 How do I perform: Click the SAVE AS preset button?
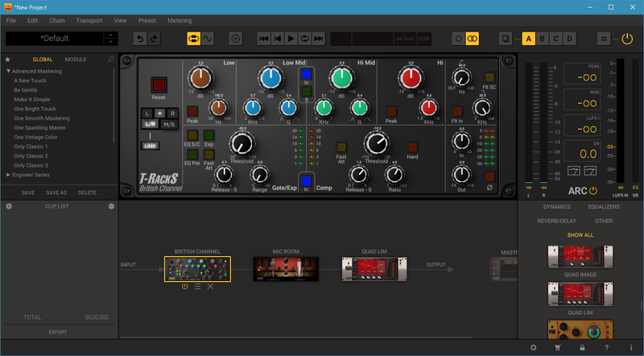tap(56, 192)
